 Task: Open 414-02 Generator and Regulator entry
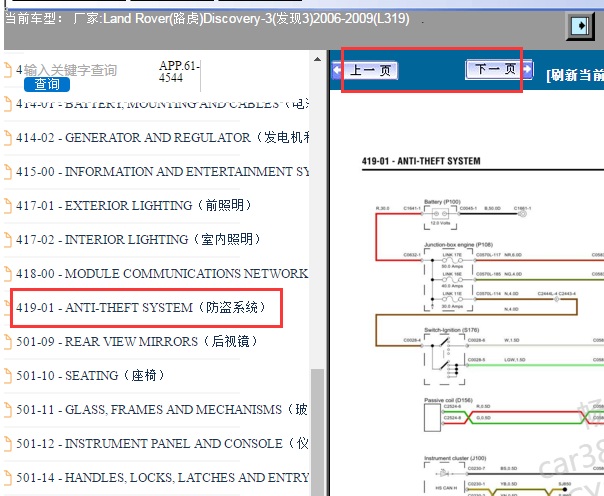click(162, 137)
